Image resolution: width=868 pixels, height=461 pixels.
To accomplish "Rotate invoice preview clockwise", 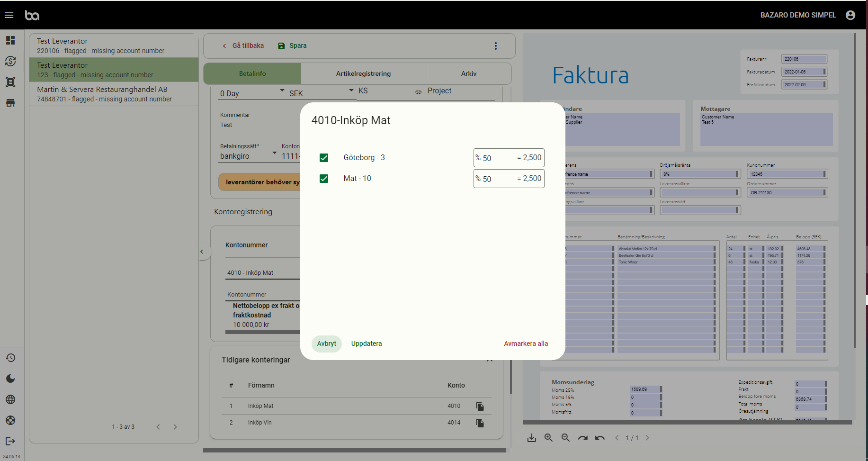I will tap(582, 438).
